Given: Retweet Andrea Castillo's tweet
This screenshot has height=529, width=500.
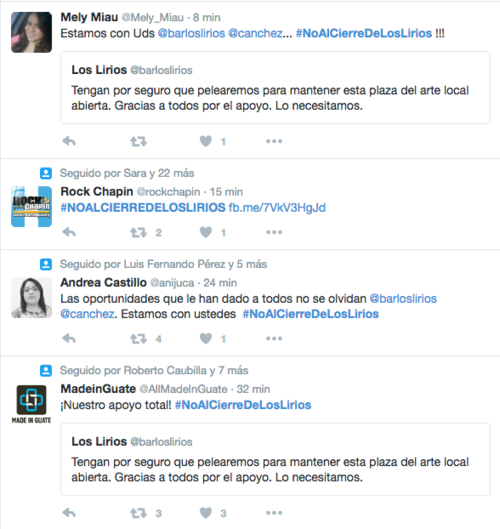Looking at the screenshot, I should 139,339.
